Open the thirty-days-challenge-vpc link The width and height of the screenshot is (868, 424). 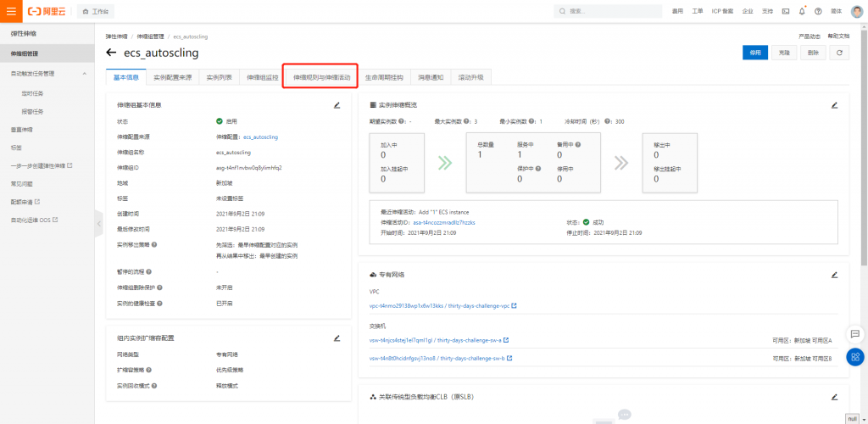tap(439, 305)
